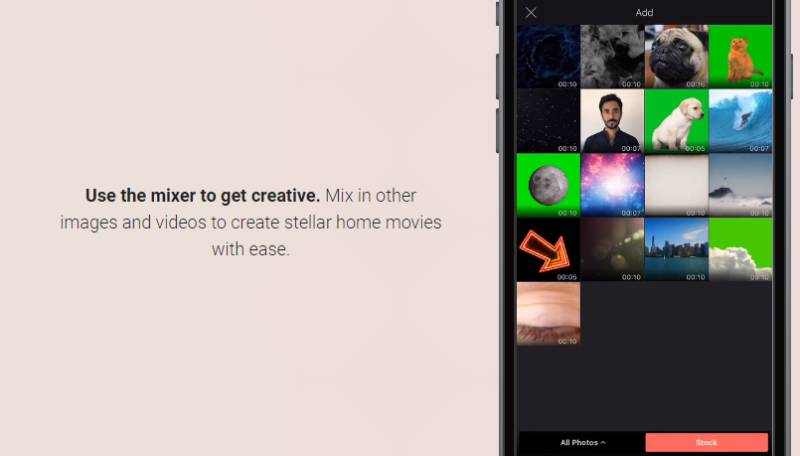Select the city skyline waterfront clip

pyautogui.click(x=676, y=249)
